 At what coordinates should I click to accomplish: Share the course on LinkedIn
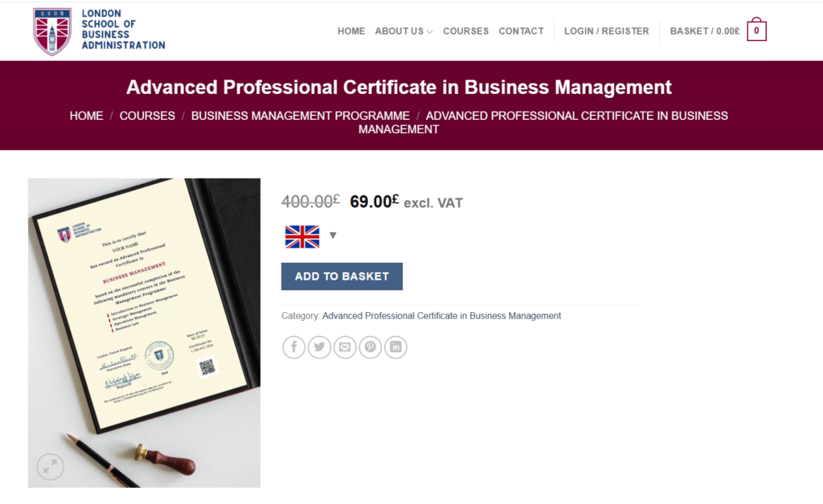(x=395, y=346)
